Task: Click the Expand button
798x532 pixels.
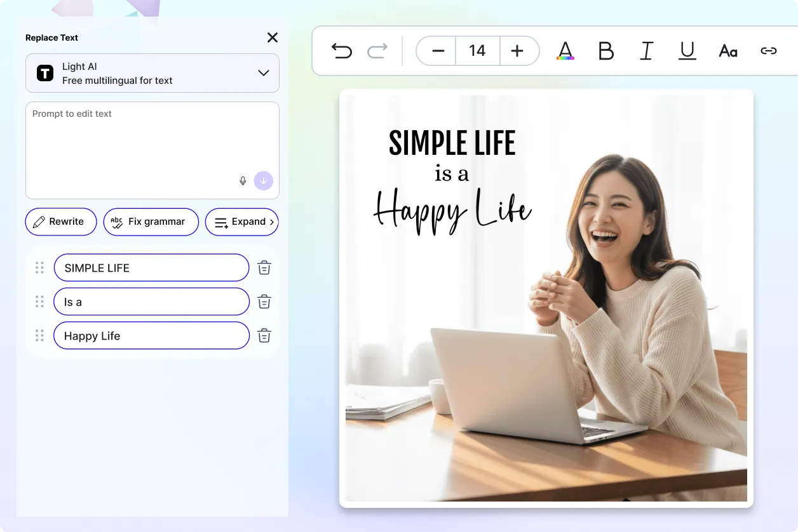Action: coord(242,222)
